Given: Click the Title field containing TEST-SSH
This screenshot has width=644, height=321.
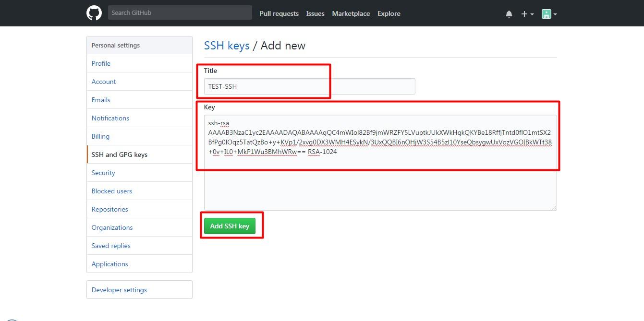Looking at the screenshot, I should 309,86.
